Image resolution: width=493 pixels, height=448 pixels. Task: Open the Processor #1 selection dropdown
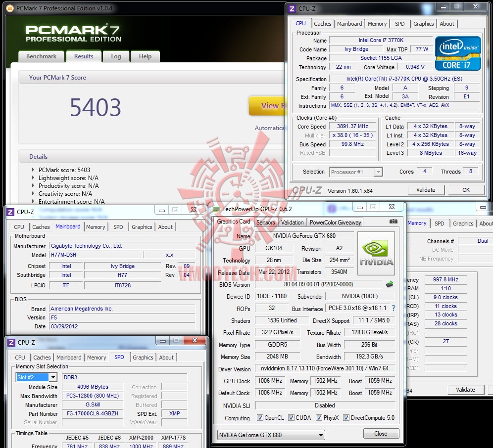(378, 172)
